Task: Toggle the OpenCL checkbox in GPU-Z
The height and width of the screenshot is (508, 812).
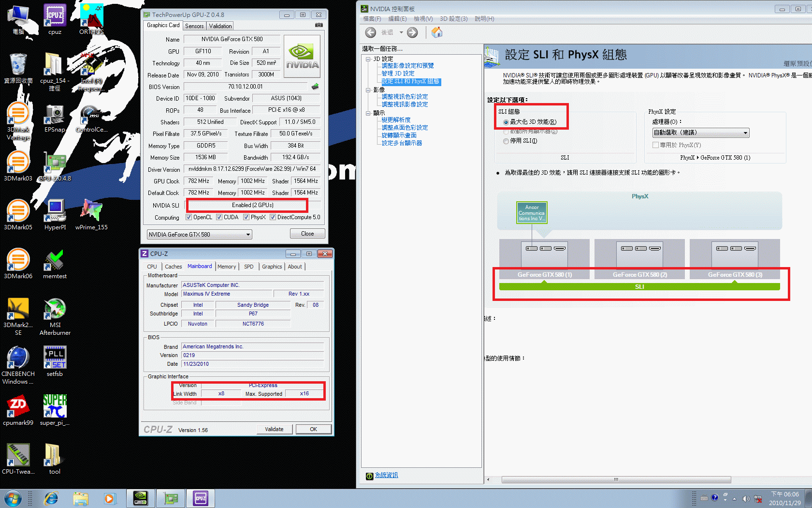Action: [189, 217]
